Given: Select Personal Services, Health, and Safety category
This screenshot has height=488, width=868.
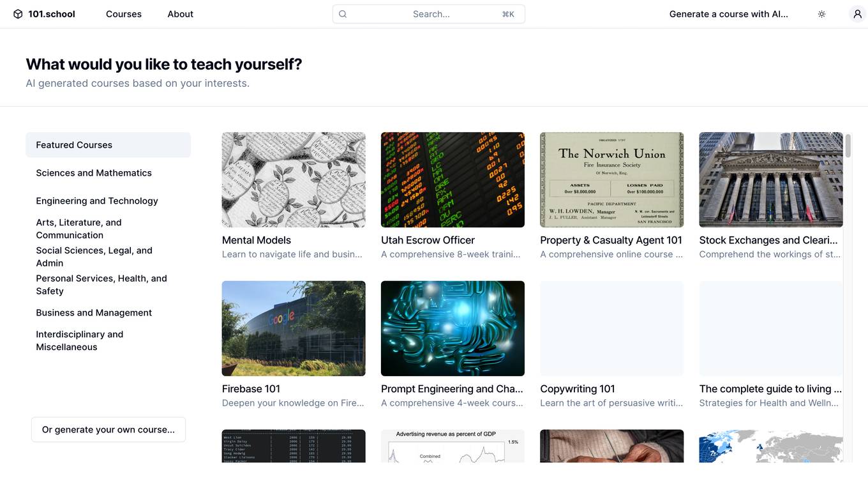Looking at the screenshot, I should coord(108,285).
